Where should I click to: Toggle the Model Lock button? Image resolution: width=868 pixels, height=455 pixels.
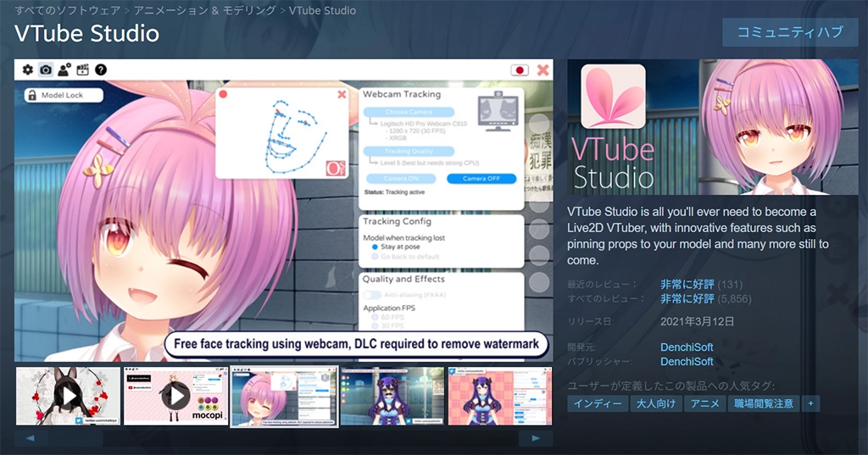coord(63,96)
